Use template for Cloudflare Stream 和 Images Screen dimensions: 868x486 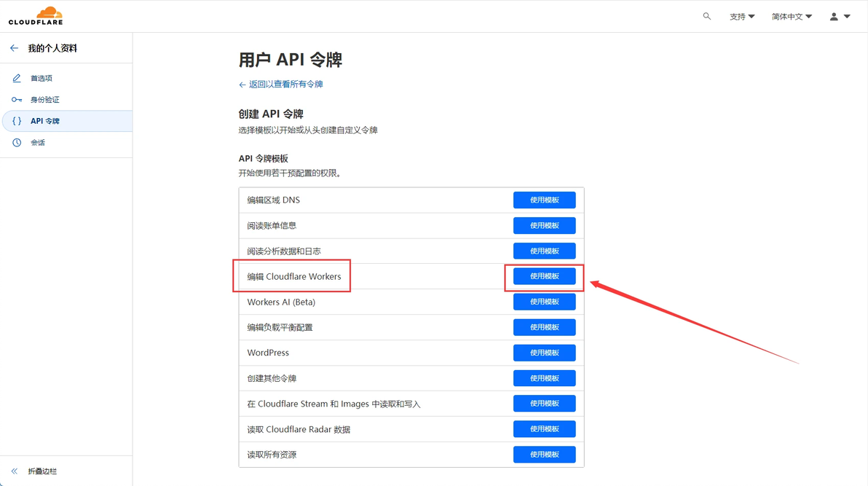click(544, 404)
